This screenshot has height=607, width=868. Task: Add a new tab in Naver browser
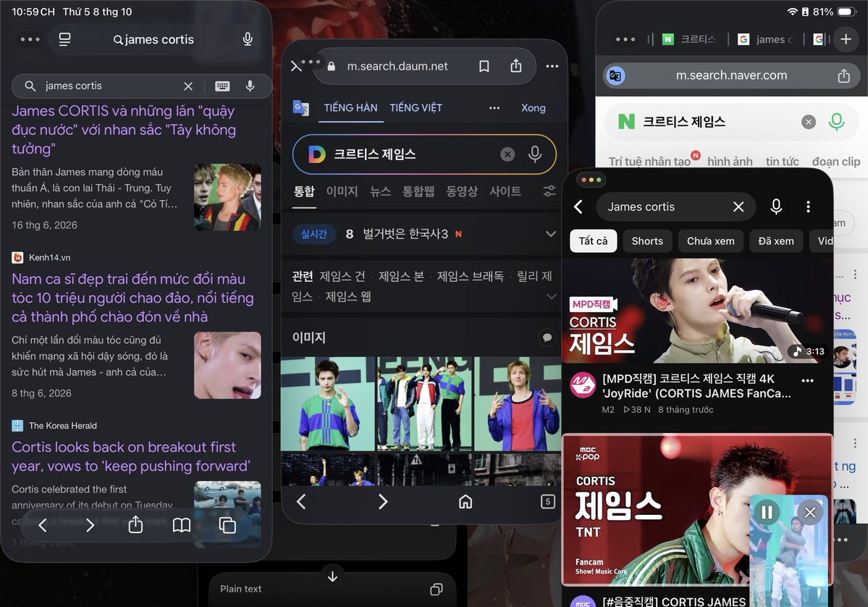click(846, 39)
